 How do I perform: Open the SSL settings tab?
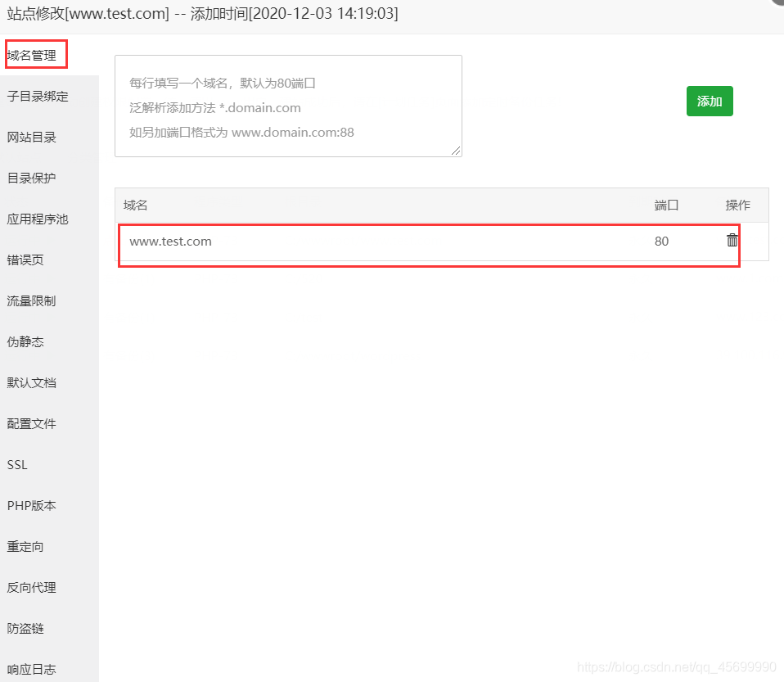tap(17, 465)
